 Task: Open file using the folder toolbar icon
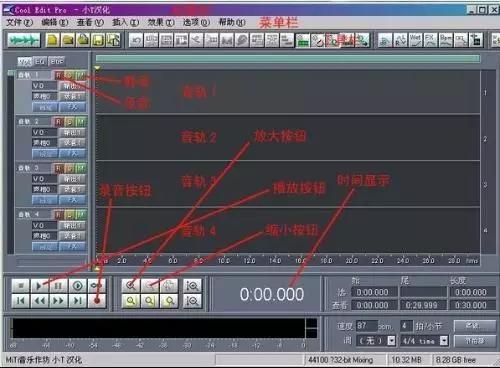point(68,40)
